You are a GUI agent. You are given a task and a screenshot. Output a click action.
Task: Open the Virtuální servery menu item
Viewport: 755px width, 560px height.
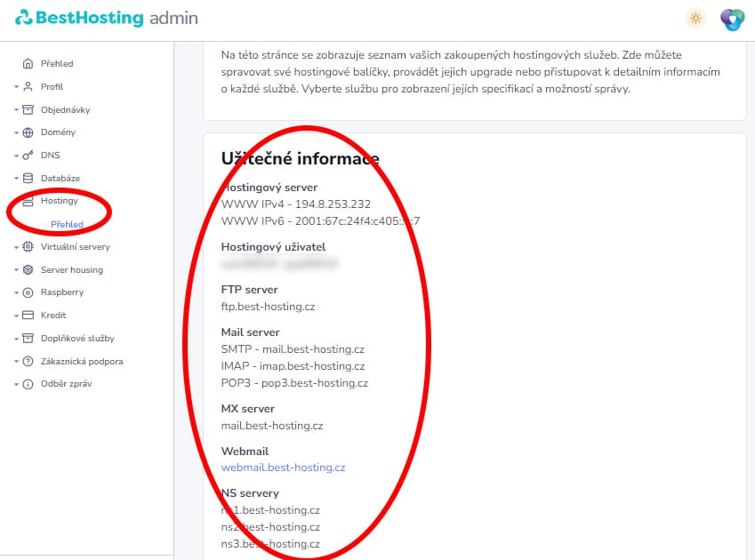click(75, 247)
